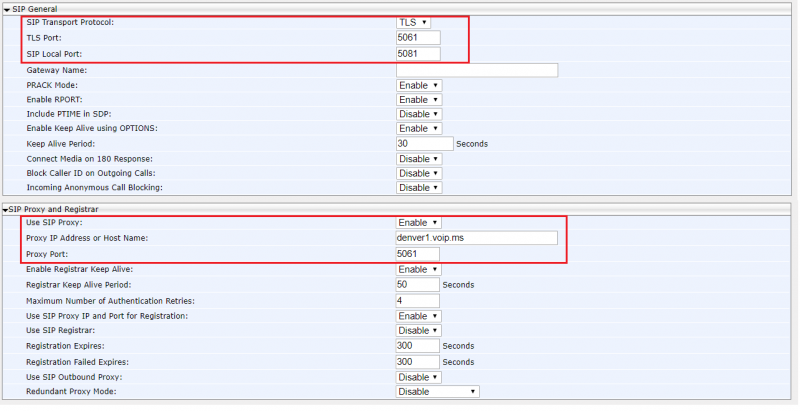Click the 'Proxy IP Address or Host Name:' label
The height and width of the screenshot is (411, 800).
click(x=87, y=238)
